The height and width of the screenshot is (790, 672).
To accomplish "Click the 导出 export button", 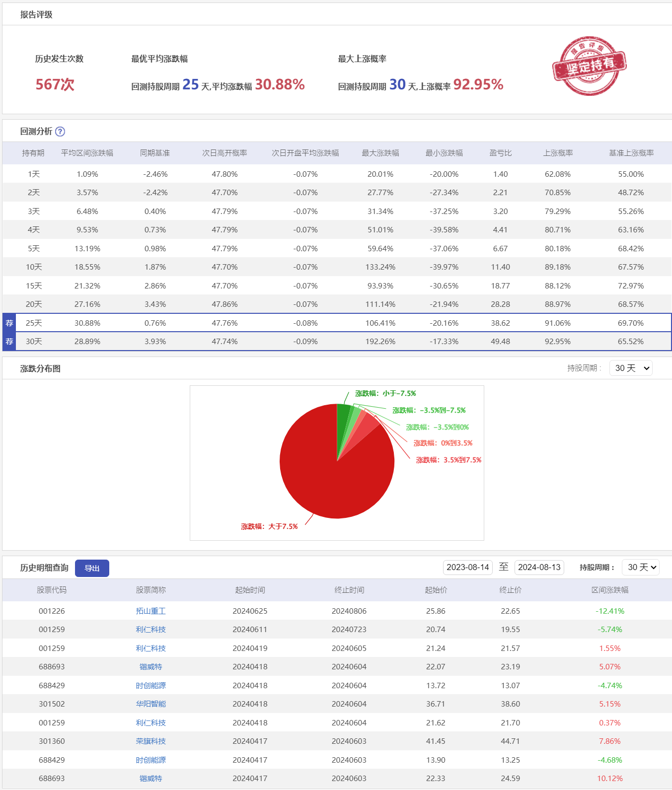I will pyautogui.click(x=92, y=568).
